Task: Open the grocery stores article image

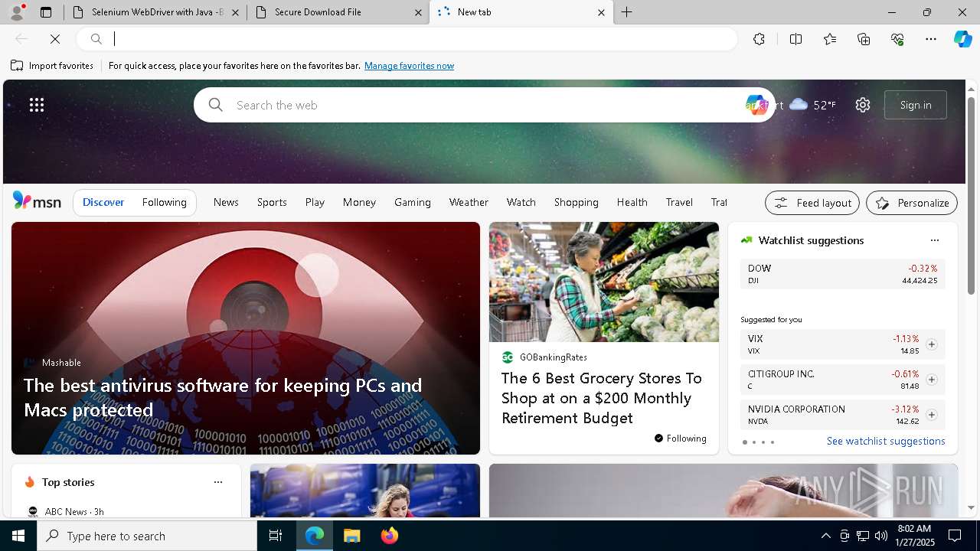Action: pos(604,282)
